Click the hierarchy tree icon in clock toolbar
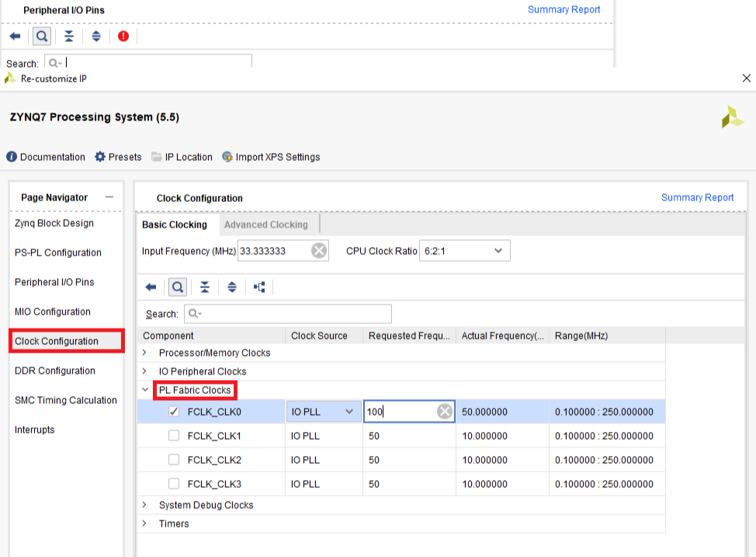The height and width of the screenshot is (557, 756). pyautogui.click(x=259, y=287)
